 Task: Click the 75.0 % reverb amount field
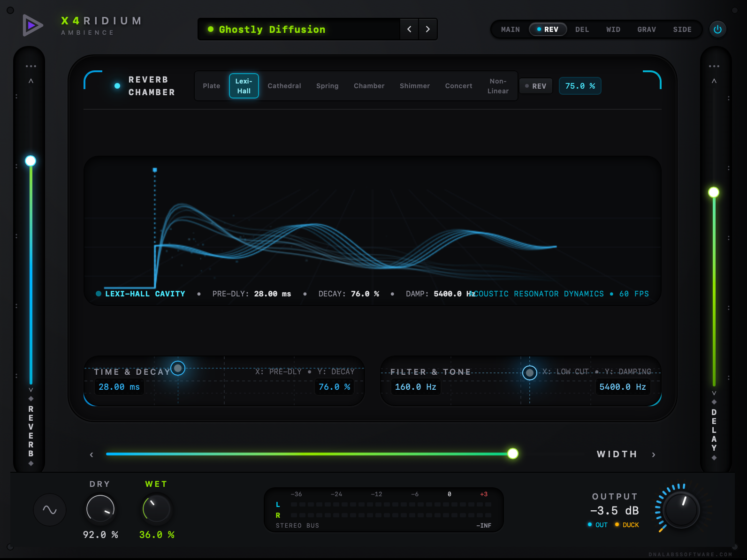[x=580, y=86]
